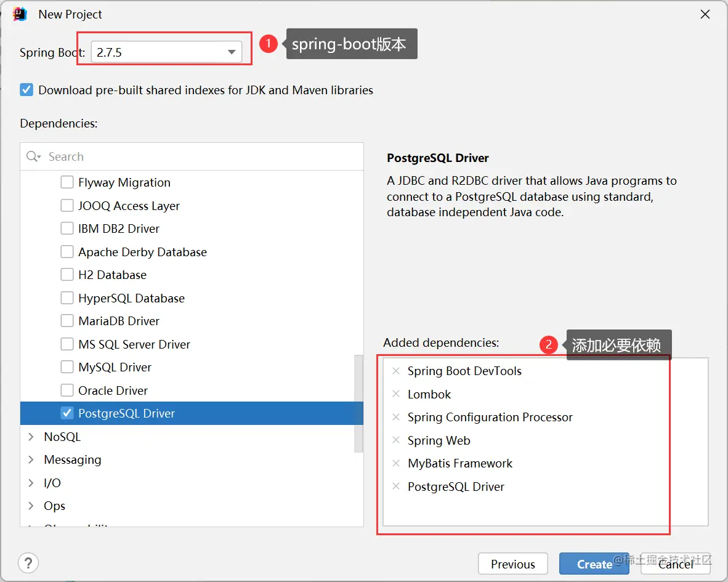Image resolution: width=728 pixels, height=582 pixels.
Task: Check the MySQL Driver dependency
Action: pos(67,366)
